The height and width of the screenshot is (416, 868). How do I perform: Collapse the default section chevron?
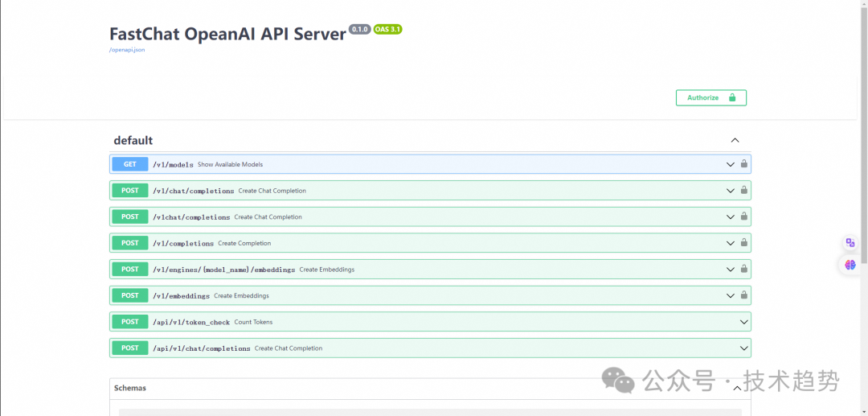coord(735,140)
